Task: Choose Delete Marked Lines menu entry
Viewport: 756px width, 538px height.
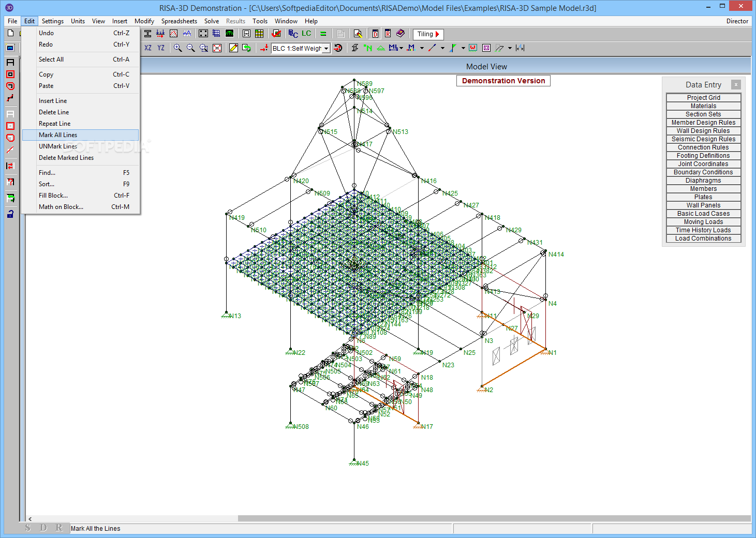Action: tap(80, 158)
